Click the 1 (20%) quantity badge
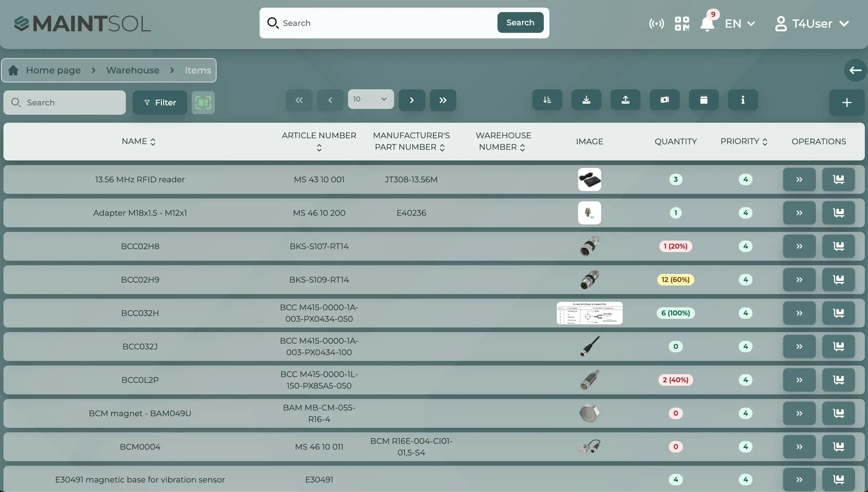 click(676, 246)
